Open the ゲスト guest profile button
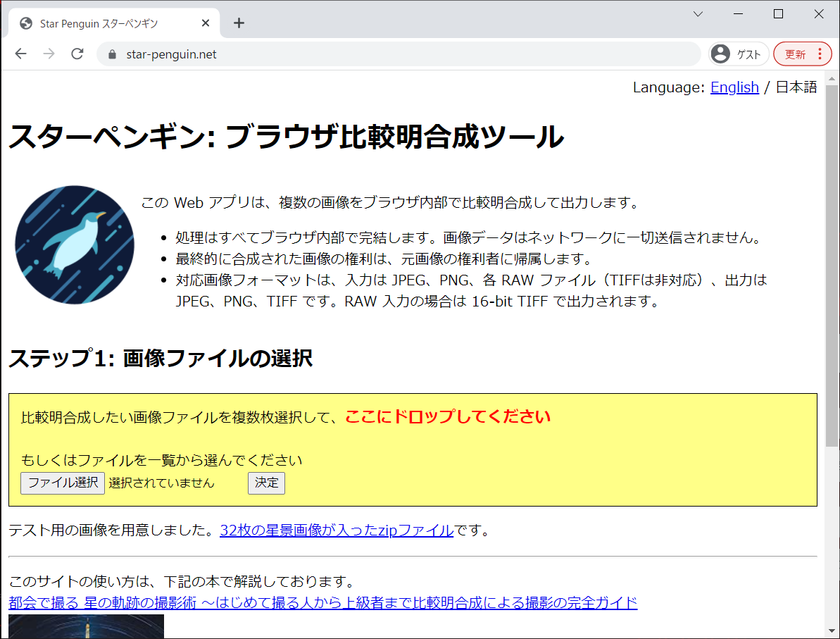 738,54
